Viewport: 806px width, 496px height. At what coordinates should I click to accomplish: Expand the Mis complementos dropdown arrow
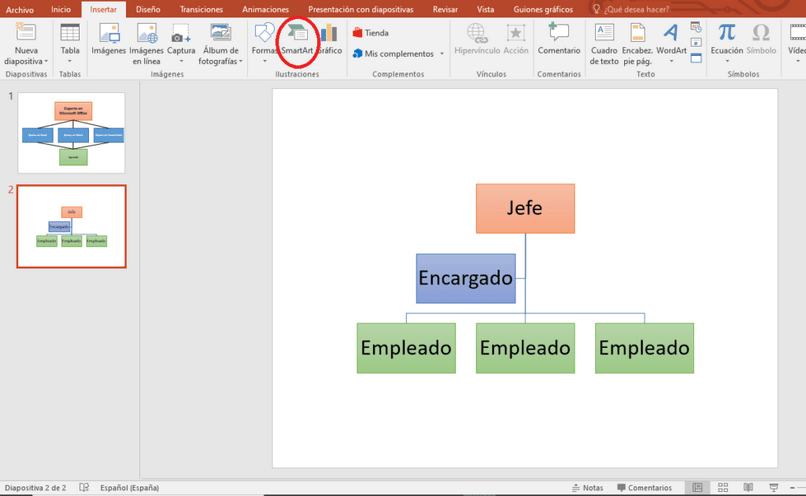(x=442, y=54)
